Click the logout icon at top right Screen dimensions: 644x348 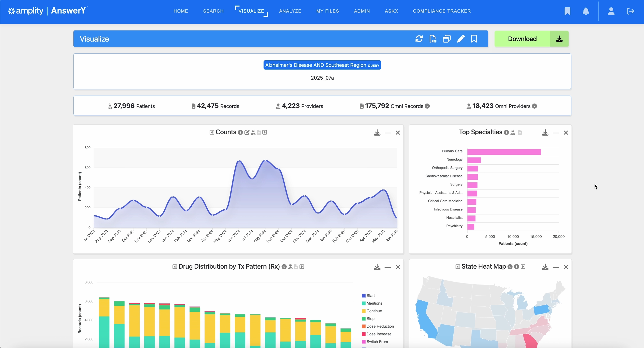click(630, 11)
